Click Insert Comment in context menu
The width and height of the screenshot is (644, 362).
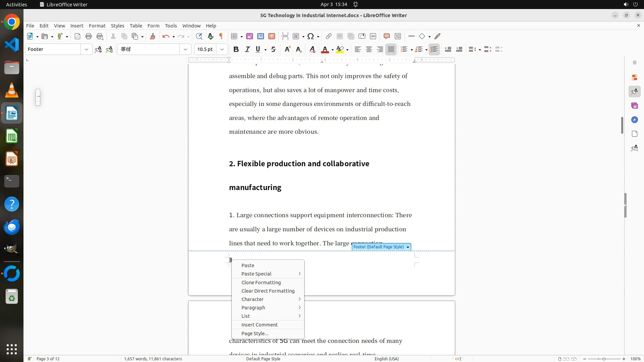tap(259, 324)
